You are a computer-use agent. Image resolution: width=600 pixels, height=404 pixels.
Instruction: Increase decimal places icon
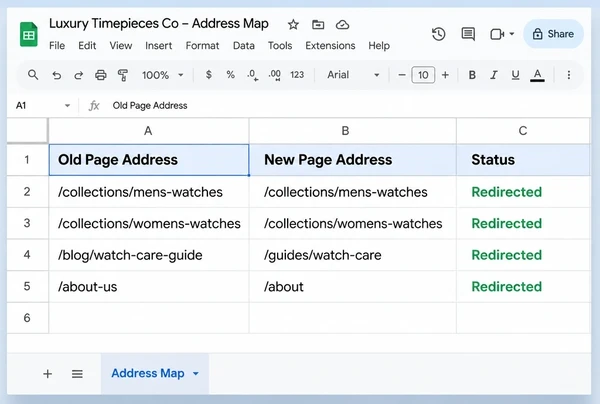275,75
